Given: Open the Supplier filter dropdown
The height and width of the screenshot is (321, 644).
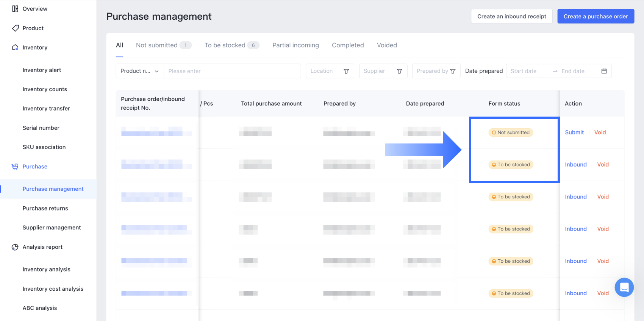Looking at the screenshot, I should pyautogui.click(x=383, y=71).
